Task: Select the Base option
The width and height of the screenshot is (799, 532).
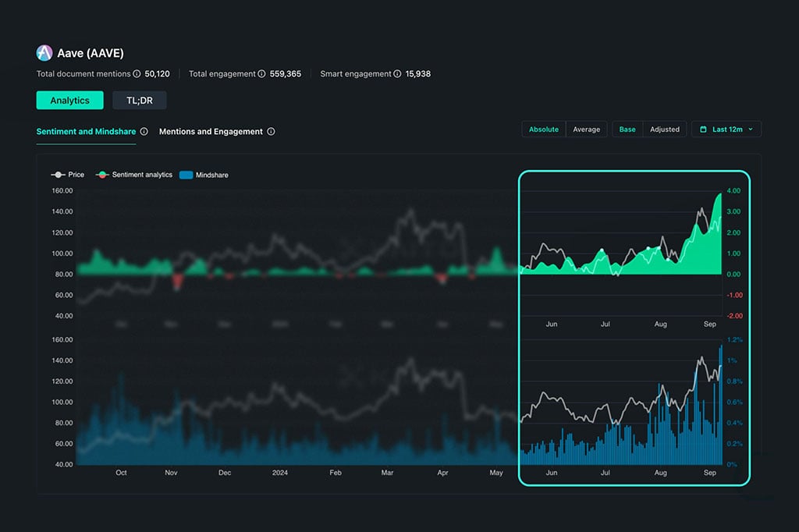Action: [627, 129]
